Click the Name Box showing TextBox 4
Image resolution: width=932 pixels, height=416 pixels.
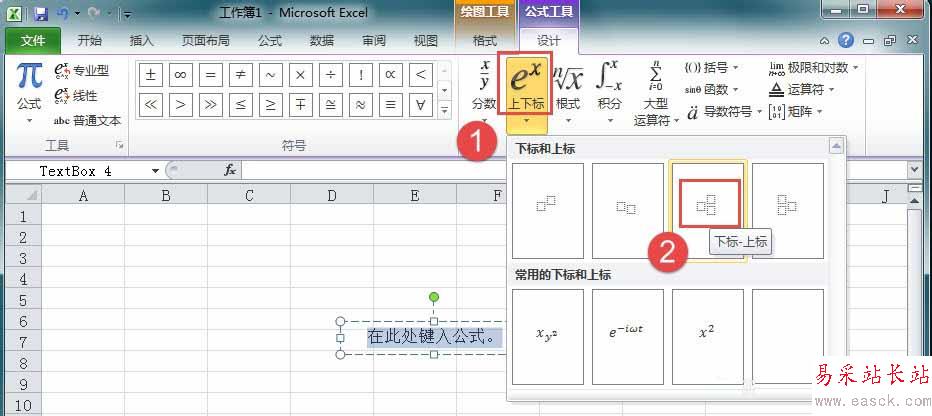tap(83, 171)
